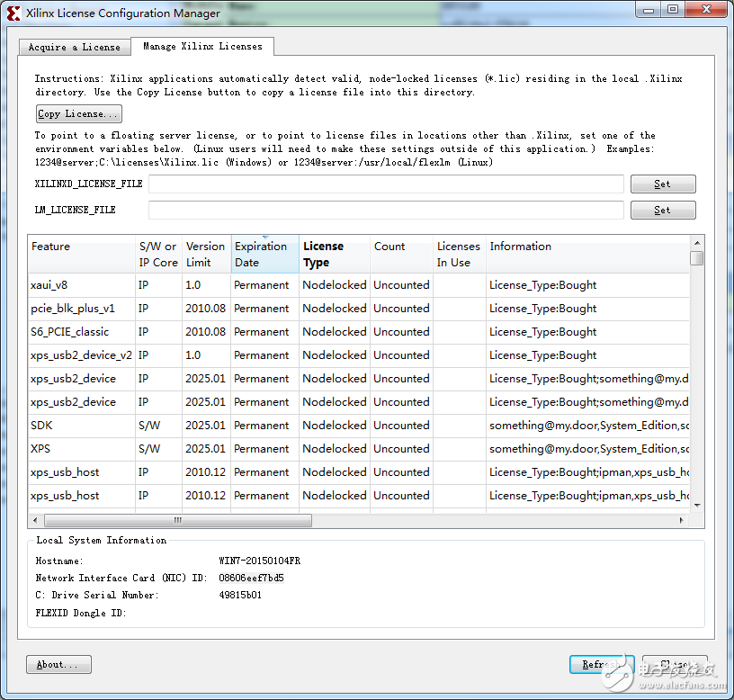
Task: Sort by Licenses In Use column
Action: point(460,255)
